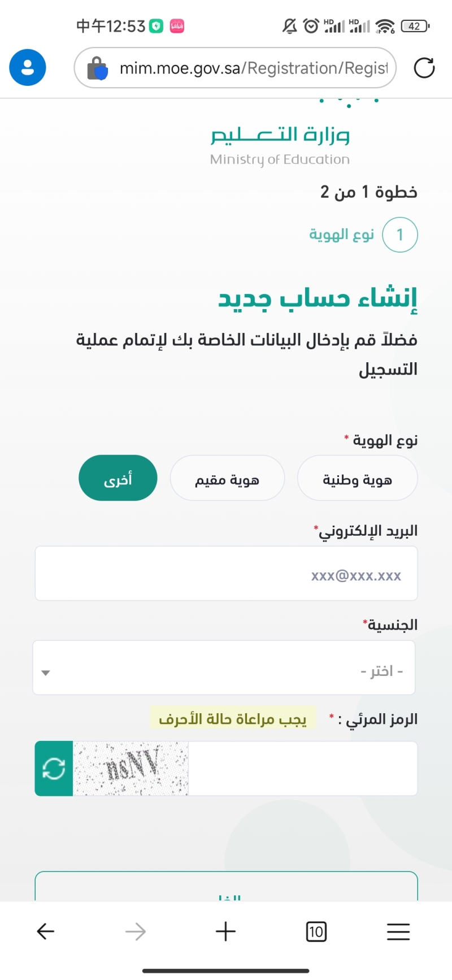Click the nationality dropdown arrow
This screenshot has height=980, width=452.
[46, 673]
